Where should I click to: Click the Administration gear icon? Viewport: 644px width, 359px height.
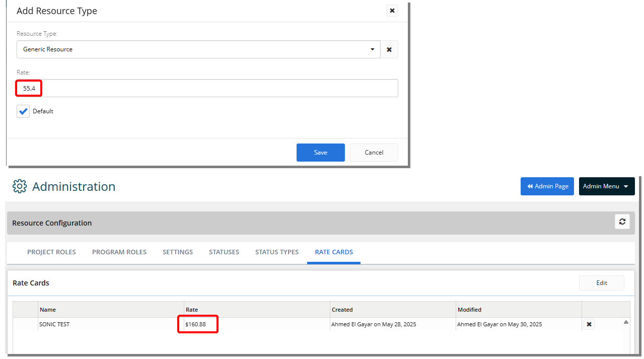(x=20, y=186)
